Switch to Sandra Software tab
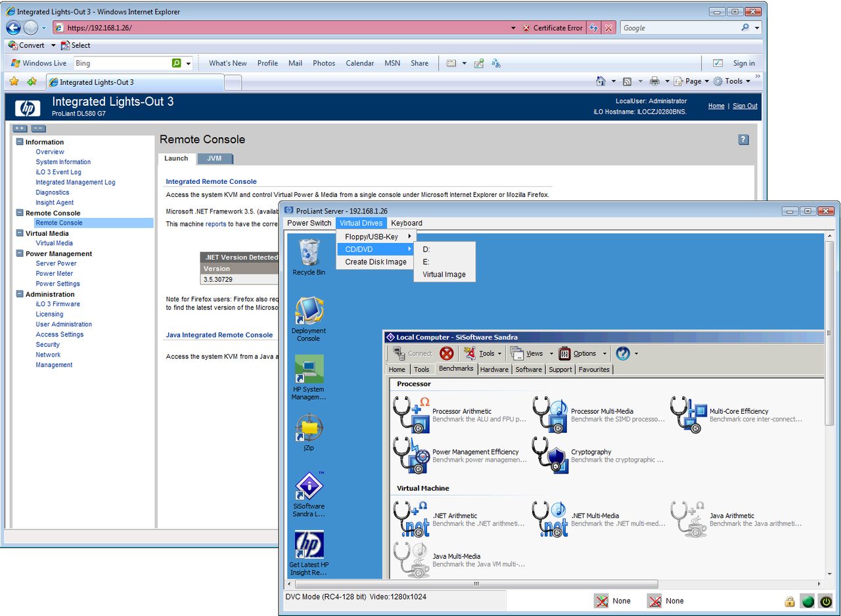The image size is (841, 616). coord(528,369)
